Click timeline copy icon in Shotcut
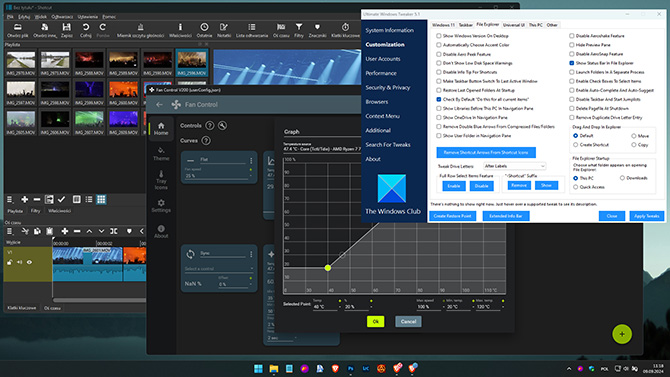670x377 pixels. 37,231
